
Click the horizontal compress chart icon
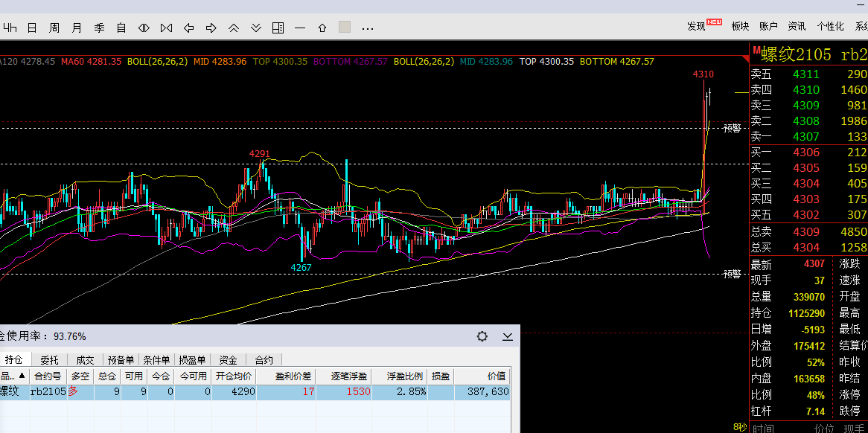[x=166, y=28]
